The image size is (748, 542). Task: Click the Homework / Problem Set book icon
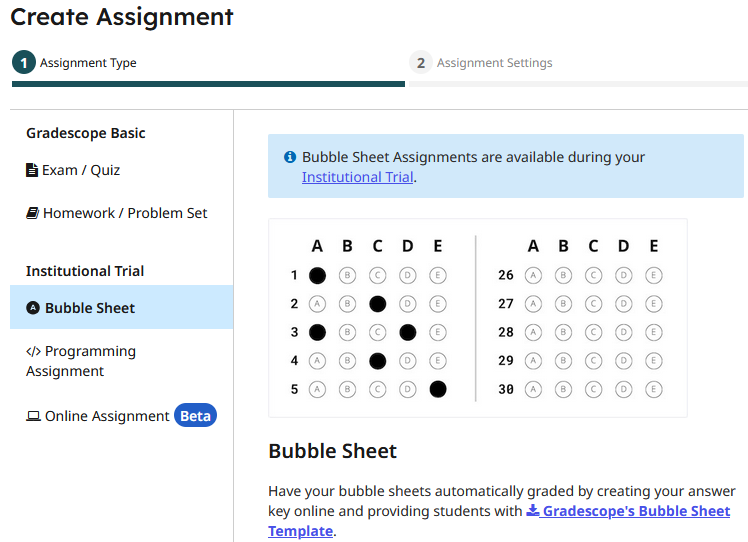[x=32, y=213]
